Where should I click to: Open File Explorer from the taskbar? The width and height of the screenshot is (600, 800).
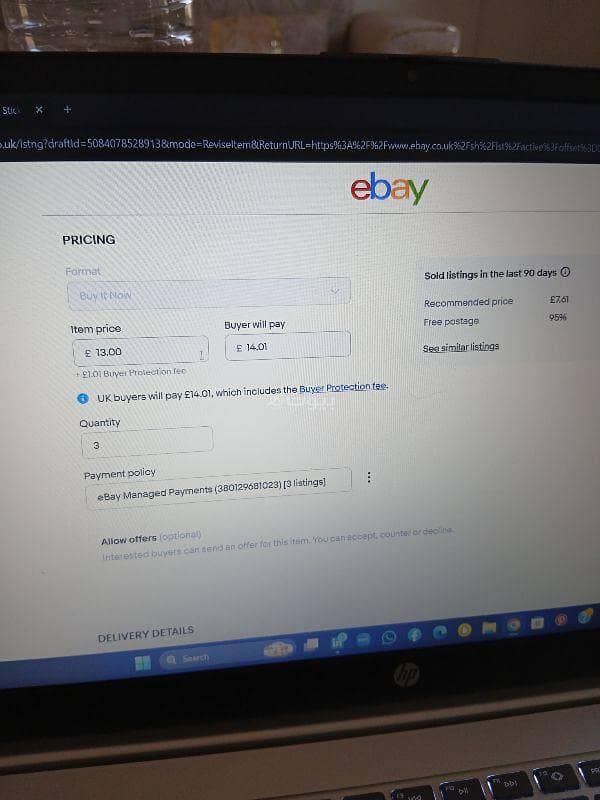coord(489,628)
